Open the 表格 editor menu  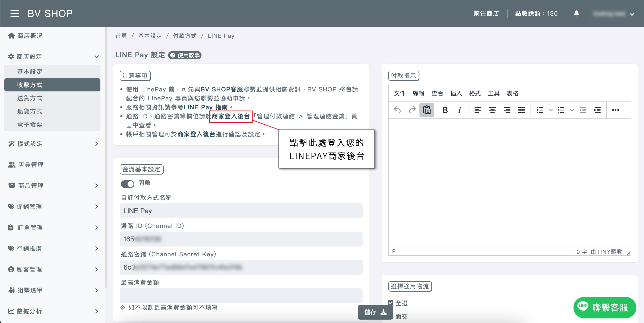(x=513, y=93)
